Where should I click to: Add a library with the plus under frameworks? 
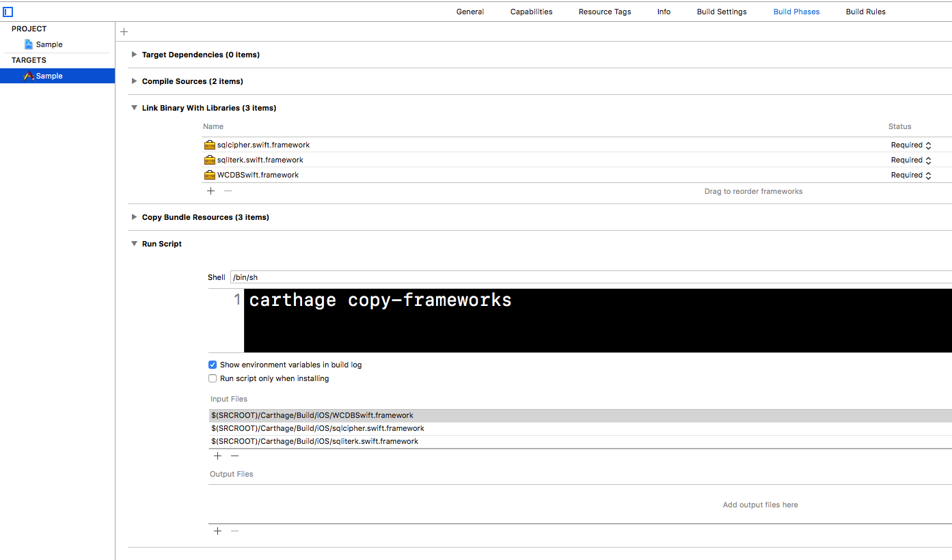click(210, 191)
